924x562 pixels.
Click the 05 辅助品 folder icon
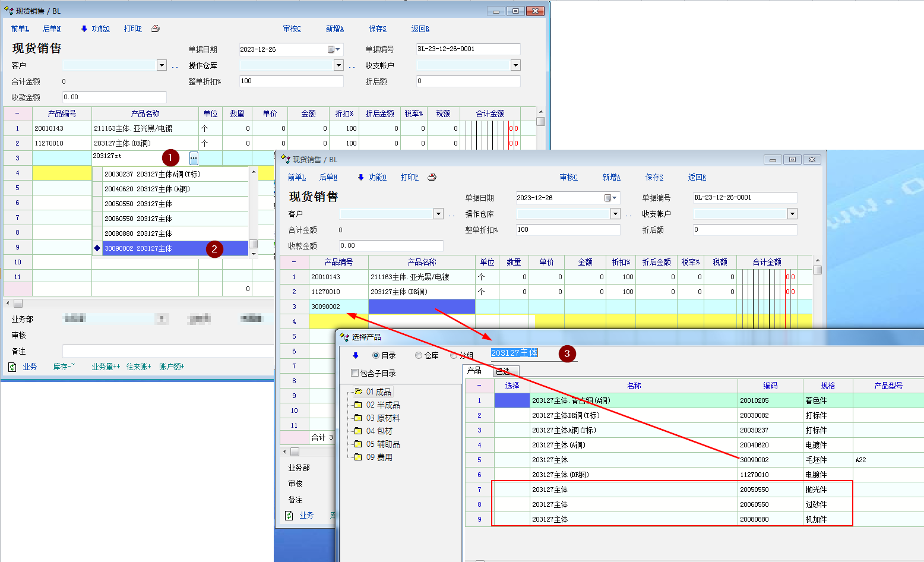(x=358, y=444)
